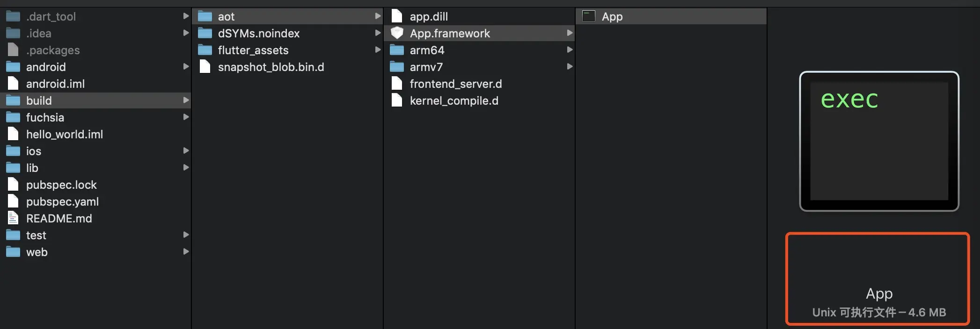Image resolution: width=980 pixels, height=329 pixels.
Task: Click the android folder icon
Action: tap(13, 67)
